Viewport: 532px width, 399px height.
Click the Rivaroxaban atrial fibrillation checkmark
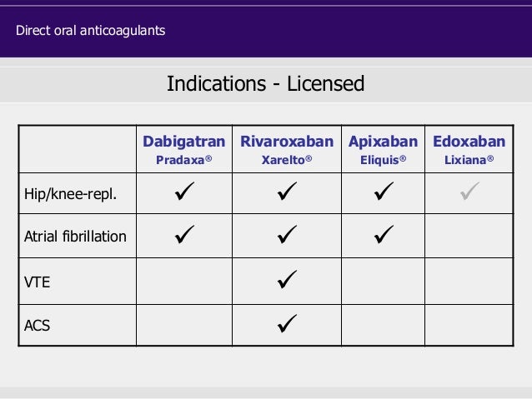pyautogui.click(x=287, y=234)
